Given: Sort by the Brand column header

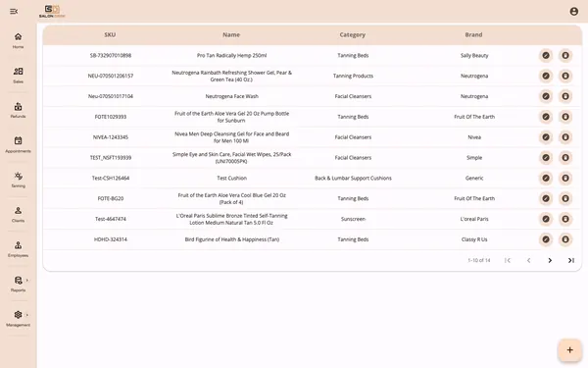Looking at the screenshot, I should point(473,34).
